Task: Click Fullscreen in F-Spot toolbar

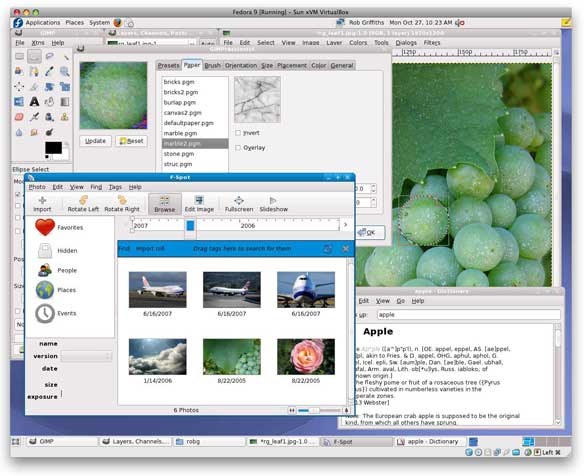Action: pyautogui.click(x=239, y=204)
